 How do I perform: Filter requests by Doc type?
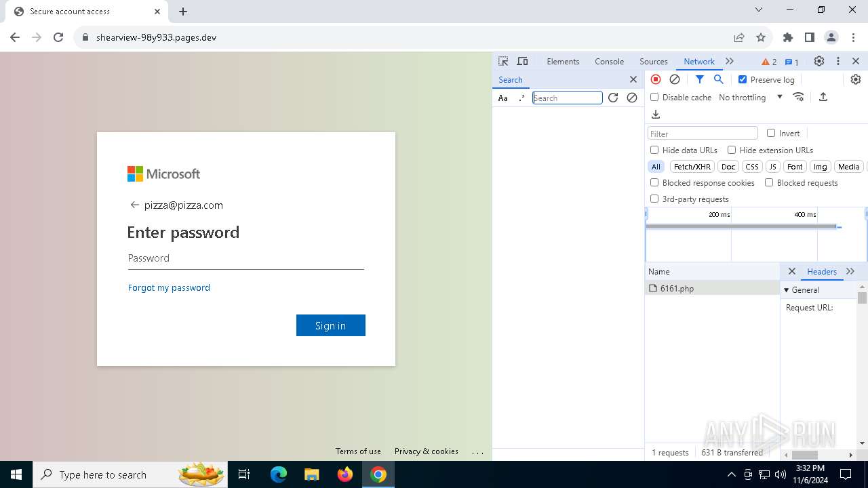click(x=728, y=166)
